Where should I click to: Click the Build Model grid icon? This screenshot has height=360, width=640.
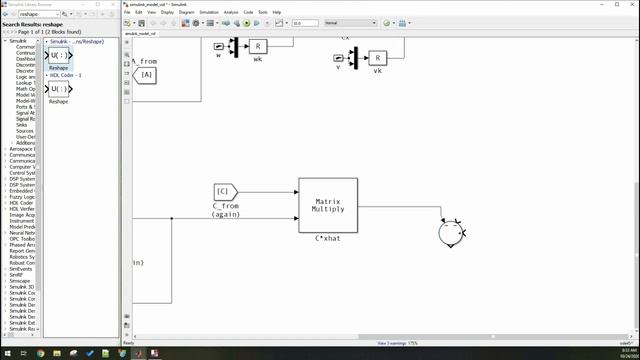[402, 23]
